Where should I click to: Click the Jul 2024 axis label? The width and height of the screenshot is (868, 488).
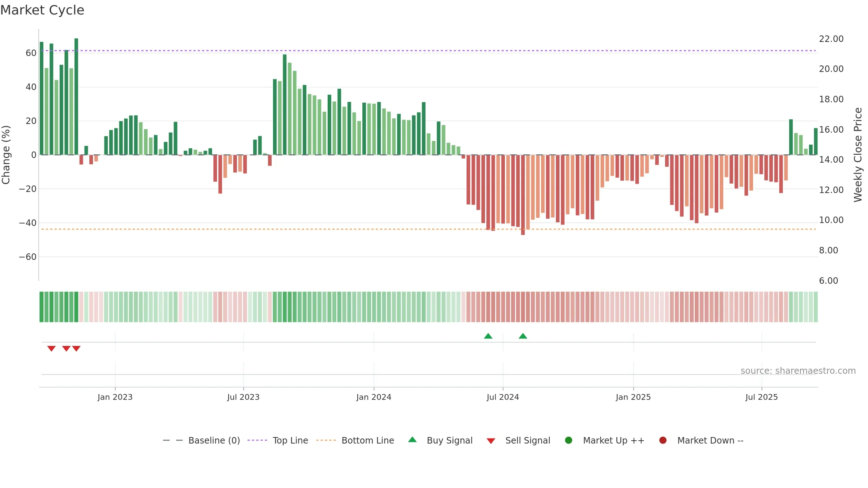click(503, 397)
